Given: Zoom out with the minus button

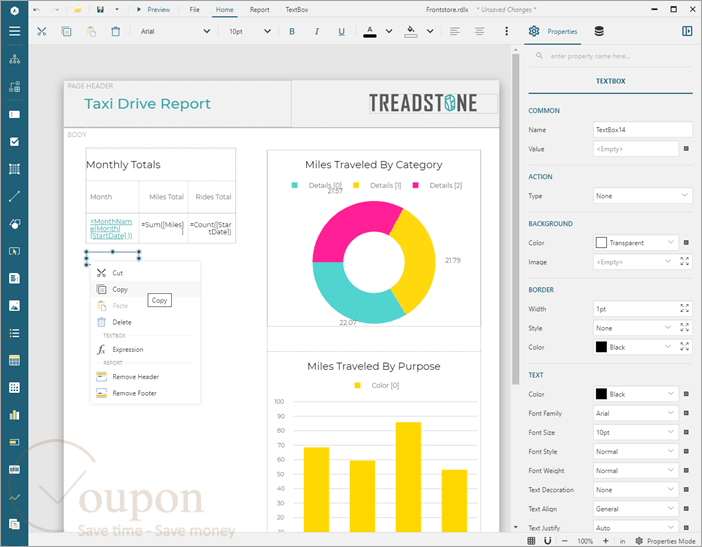Looking at the screenshot, I should click(x=565, y=541).
